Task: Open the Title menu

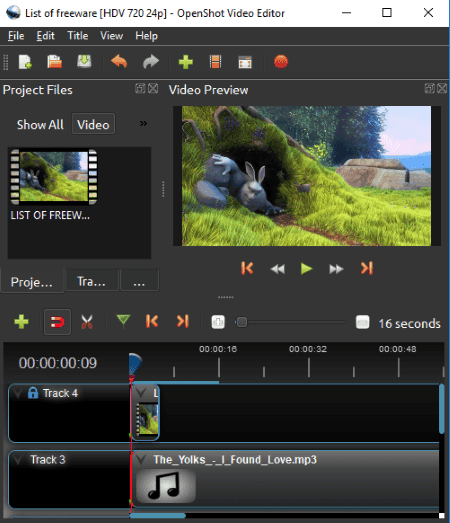Action: click(78, 36)
